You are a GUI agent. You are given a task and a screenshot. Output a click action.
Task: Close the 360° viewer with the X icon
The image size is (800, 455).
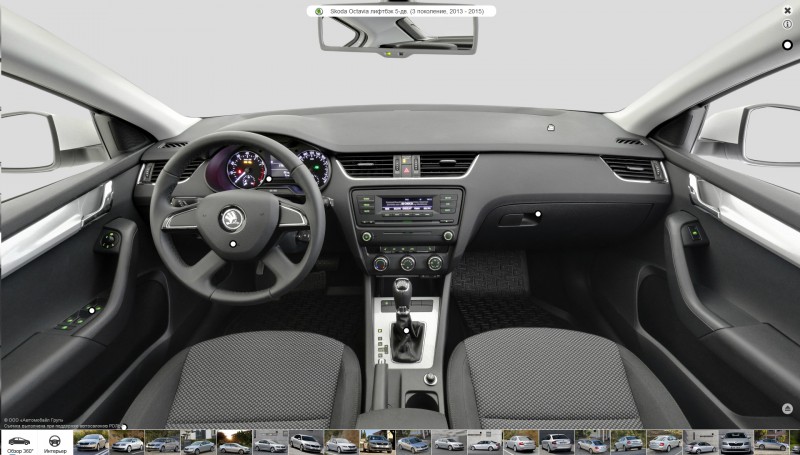click(x=787, y=10)
